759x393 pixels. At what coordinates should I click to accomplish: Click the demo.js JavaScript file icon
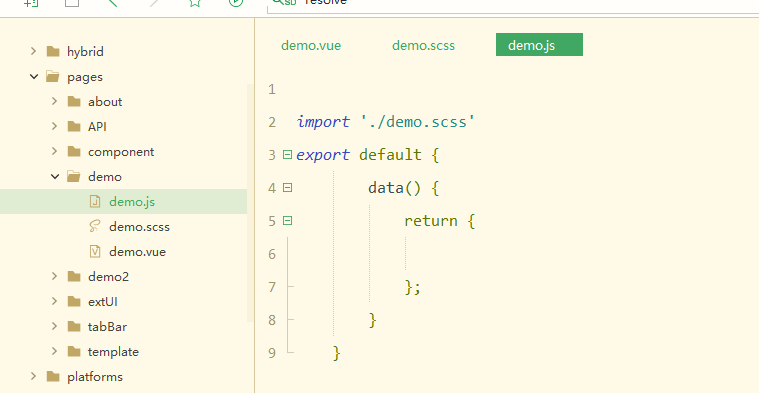coord(95,201)
